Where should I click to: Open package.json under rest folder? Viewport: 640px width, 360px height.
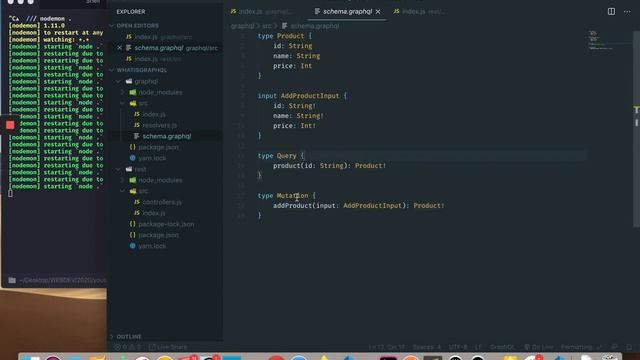tap(158, 235)
